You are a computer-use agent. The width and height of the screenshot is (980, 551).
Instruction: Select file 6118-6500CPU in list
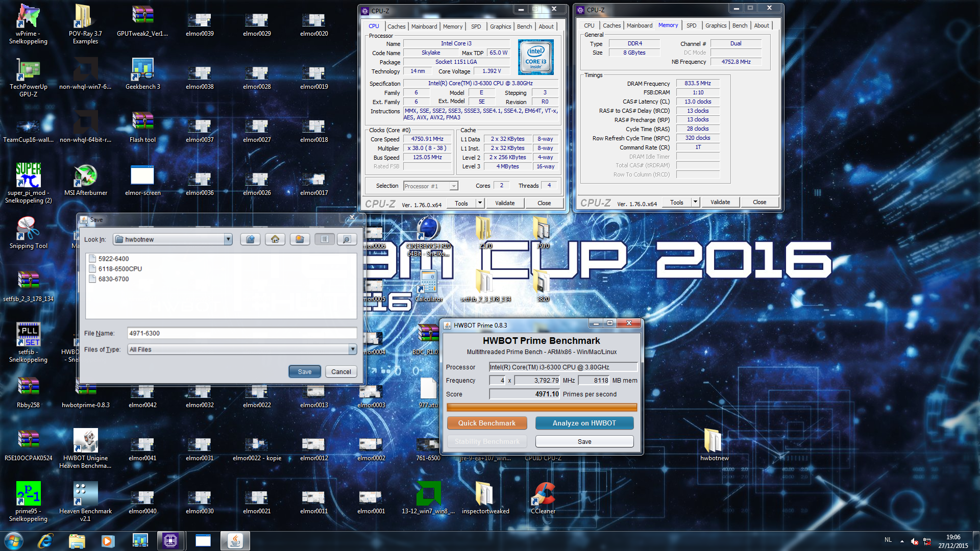click(x=116, y=269)
